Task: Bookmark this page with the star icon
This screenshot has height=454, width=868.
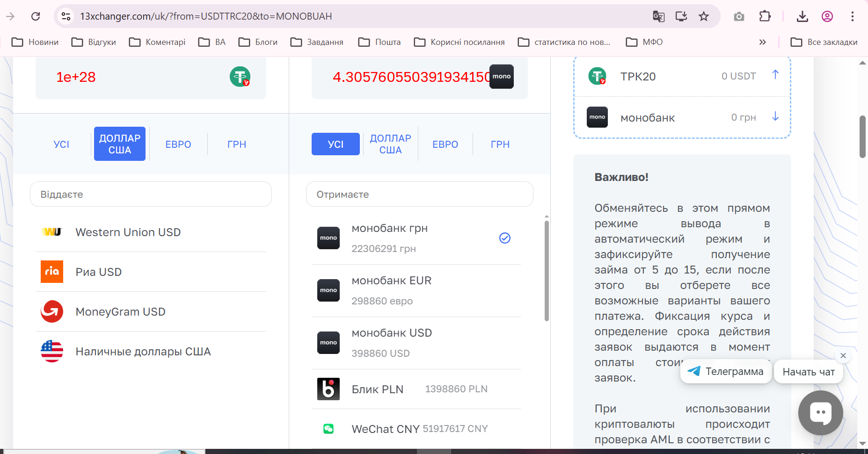Action: point(704,16)
